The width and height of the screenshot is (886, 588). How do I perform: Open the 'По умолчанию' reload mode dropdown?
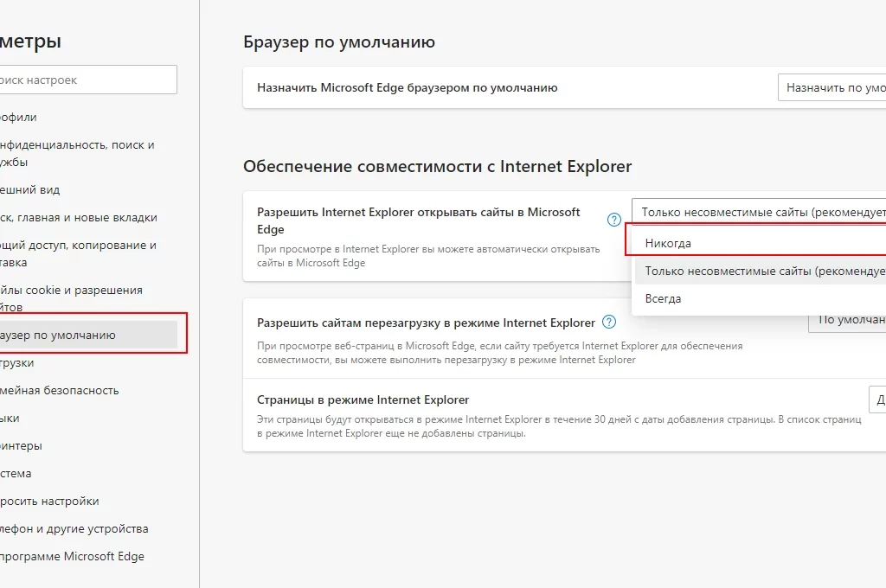pyautogui.click(x=847, y=320)
